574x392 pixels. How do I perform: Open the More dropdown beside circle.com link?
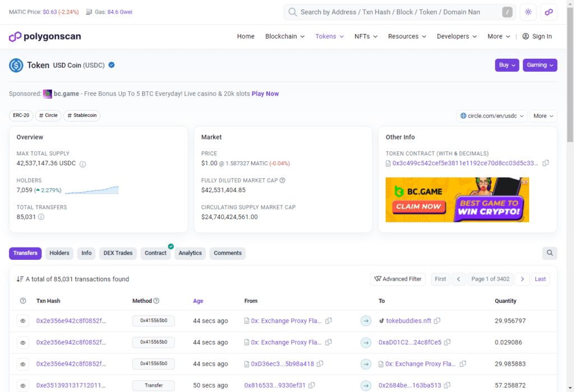pyautogui.click(x=543, y=116)
